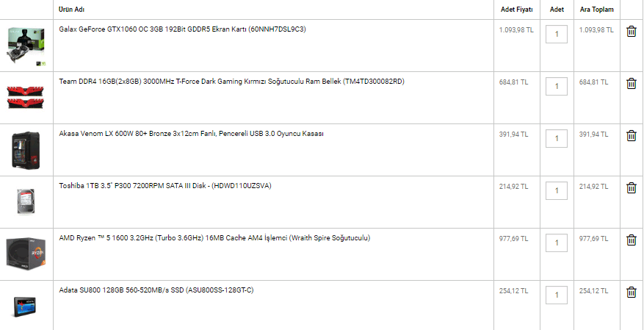Click the Adata SU800 128GB SSD title

(156, 290)
